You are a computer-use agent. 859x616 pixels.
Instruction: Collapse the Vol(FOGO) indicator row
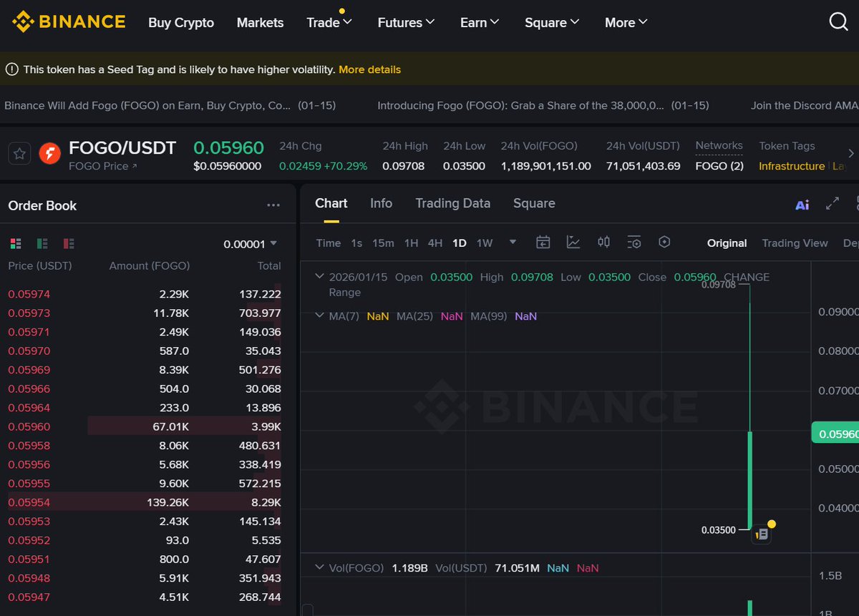pos(319,567)
